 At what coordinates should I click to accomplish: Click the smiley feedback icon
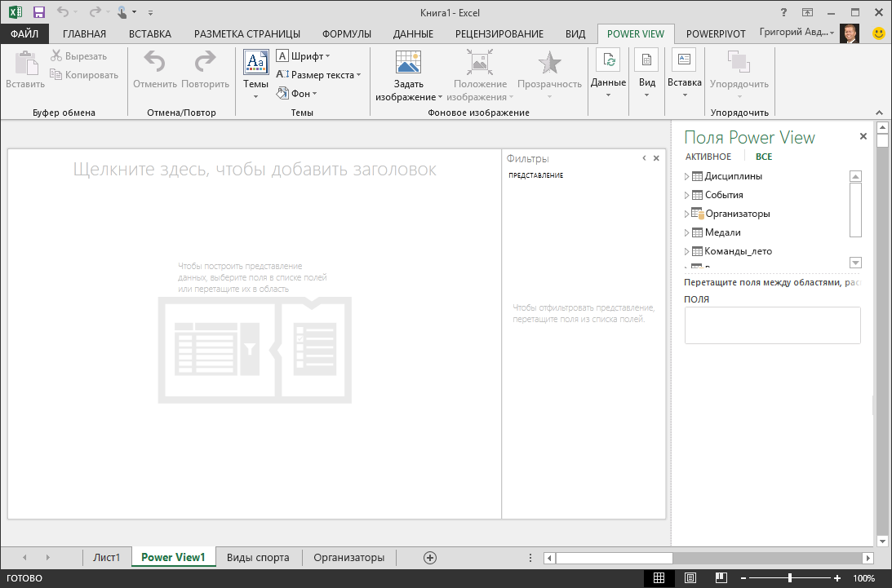click(878, 33)
